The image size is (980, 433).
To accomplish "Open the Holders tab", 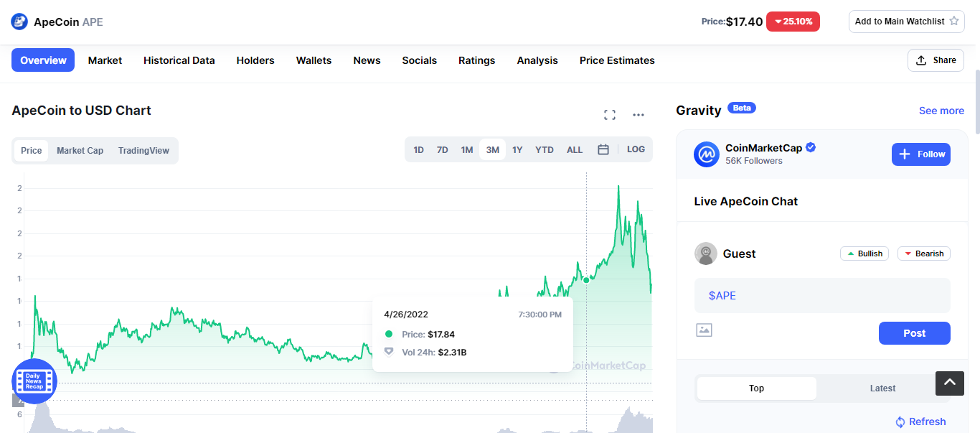I will [x=255, y=60].
